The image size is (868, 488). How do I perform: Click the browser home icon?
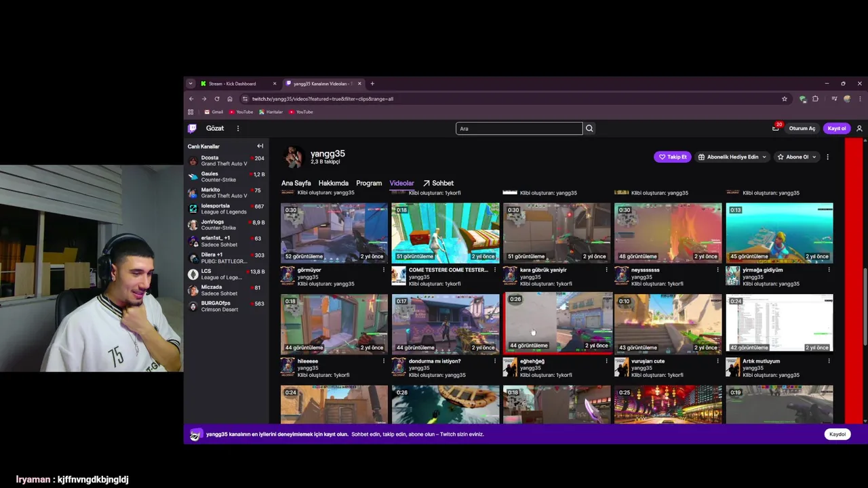pyautogui.click(x=230, y=99)
